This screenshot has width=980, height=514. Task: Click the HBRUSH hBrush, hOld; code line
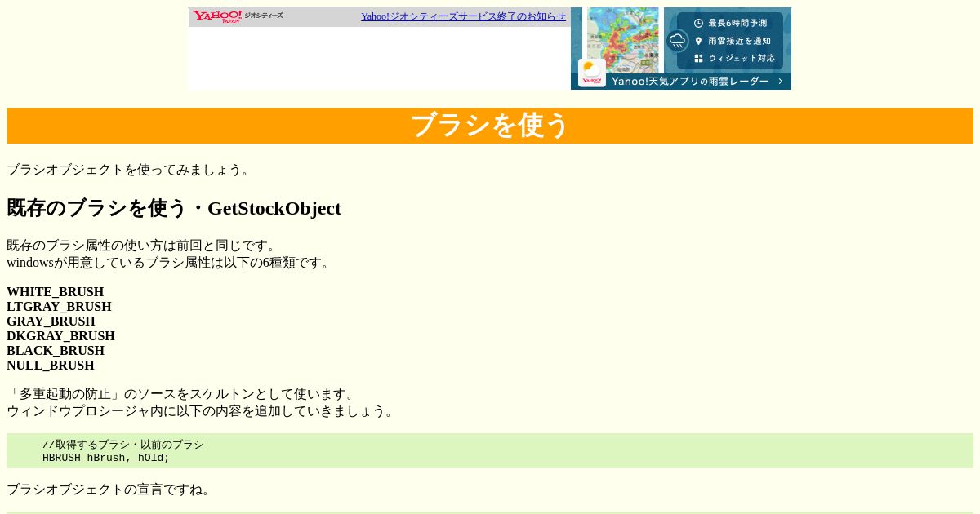click(x=106, y=458)
